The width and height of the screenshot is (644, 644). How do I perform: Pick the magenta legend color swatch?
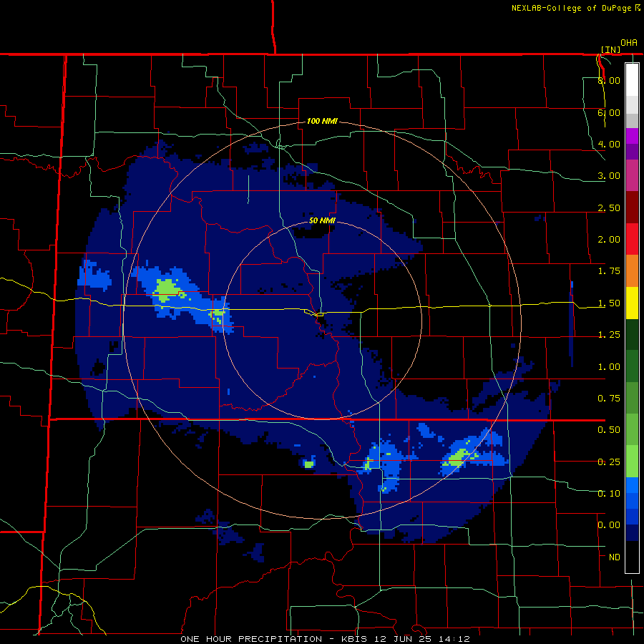tap(632, 136)
